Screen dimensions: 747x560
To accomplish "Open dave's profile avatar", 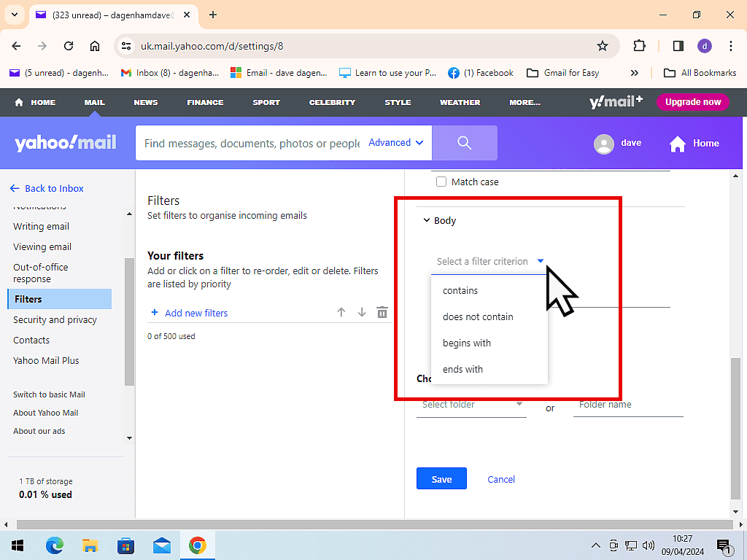I will click(x=604, y=144).
